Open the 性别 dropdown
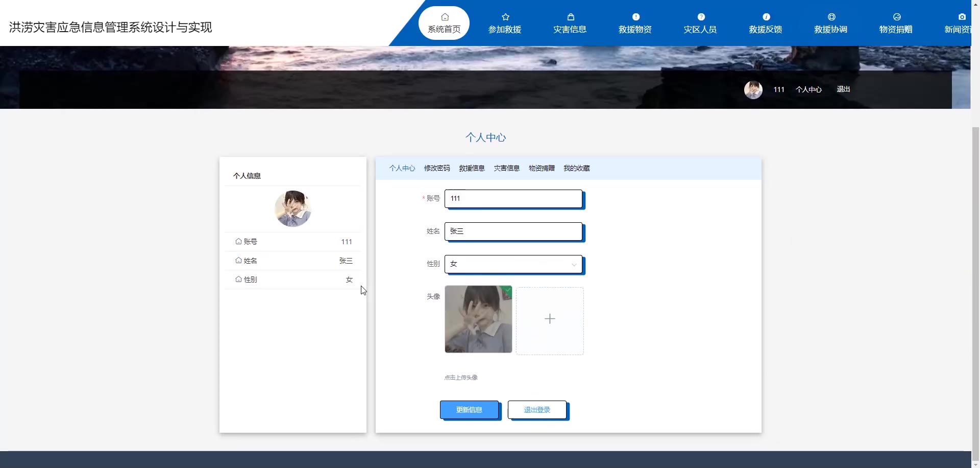Image resolution: width=980 pixels, height=468 pixels. tap(513, 264)
